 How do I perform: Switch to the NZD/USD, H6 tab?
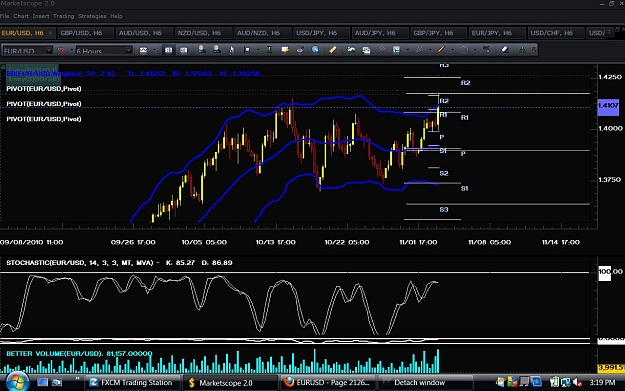pos(203,33)
